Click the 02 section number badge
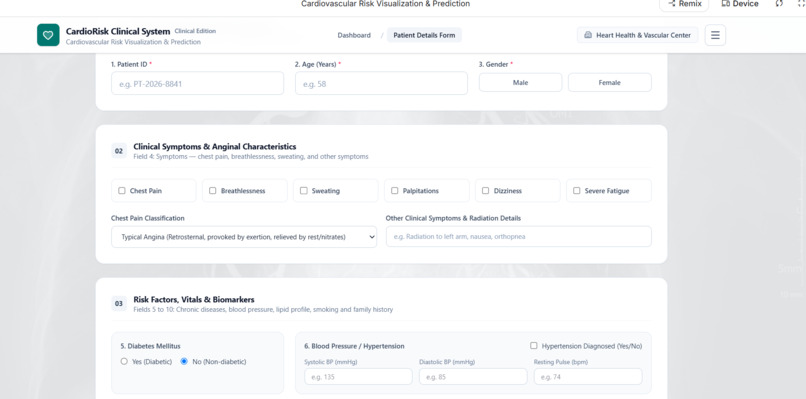 pyautogui.click(x=119, y=151)
